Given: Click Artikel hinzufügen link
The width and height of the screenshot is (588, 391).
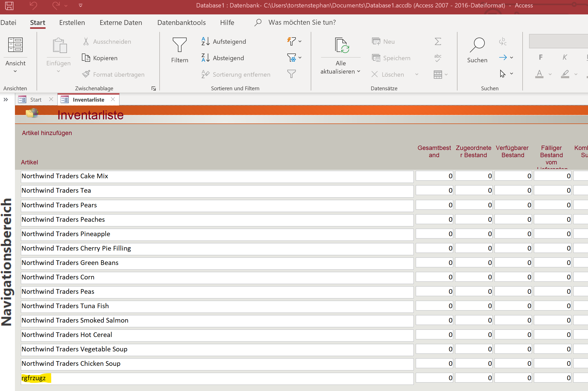Looking at the screenshot, I should point(47,133).
